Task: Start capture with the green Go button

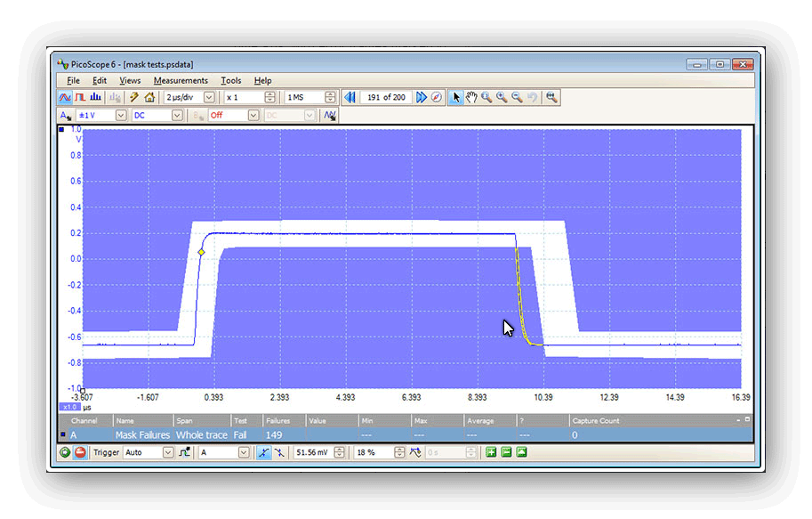Action: [x=64, y=452]
